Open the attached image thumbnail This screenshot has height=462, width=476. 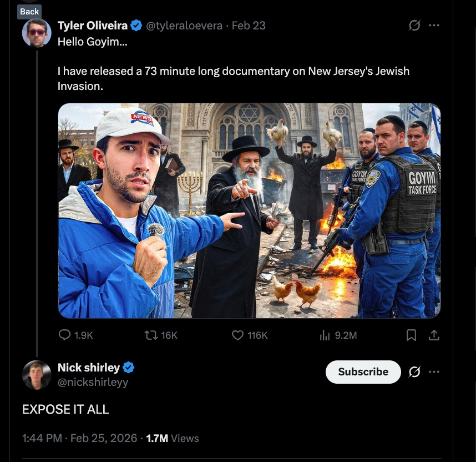coord(249,210)
